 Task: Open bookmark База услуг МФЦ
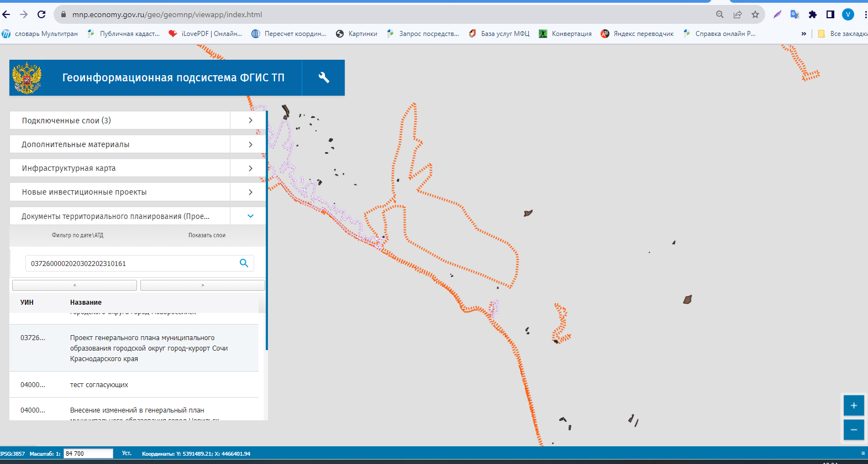point(499,34)
